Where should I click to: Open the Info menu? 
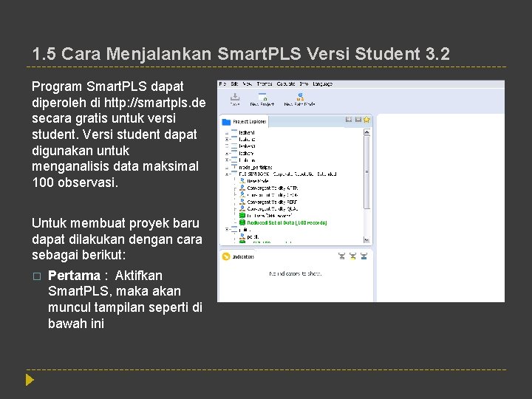(304, 83)
